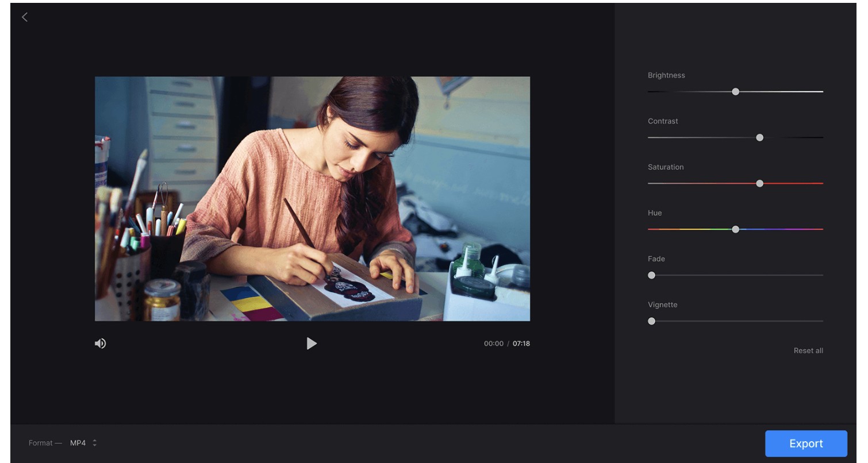Click the red end of Saturation track
This screenshot has width=868, height=463.
click(820, 183)
